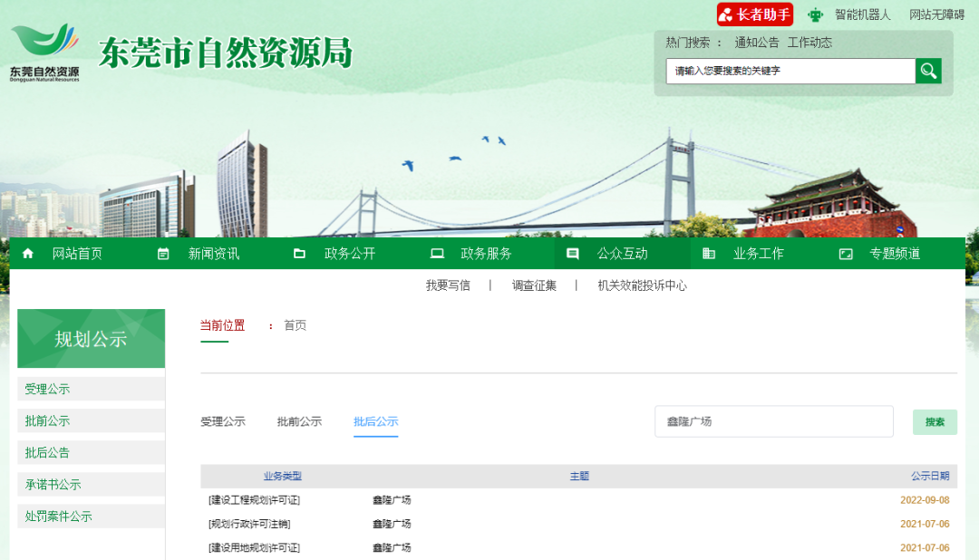
Task: Click the laptop icon beside 政务服务
Action: (x=437, y=254)
